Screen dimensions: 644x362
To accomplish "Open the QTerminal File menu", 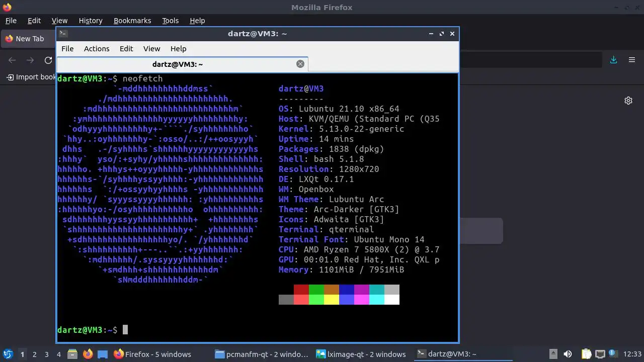I will (67, 49).
